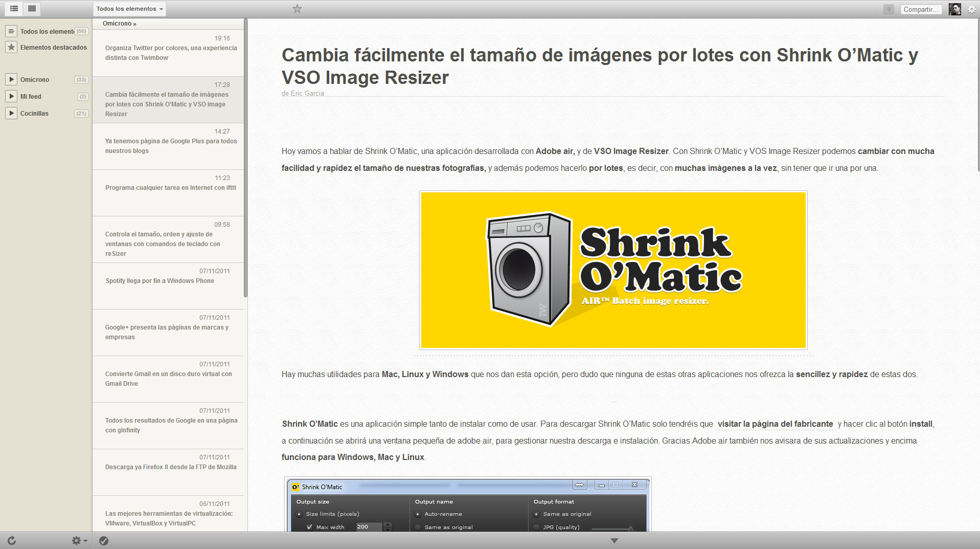Click the Compartir button
The width and height of the screenshot is (980, 549).
click(921, 9)
